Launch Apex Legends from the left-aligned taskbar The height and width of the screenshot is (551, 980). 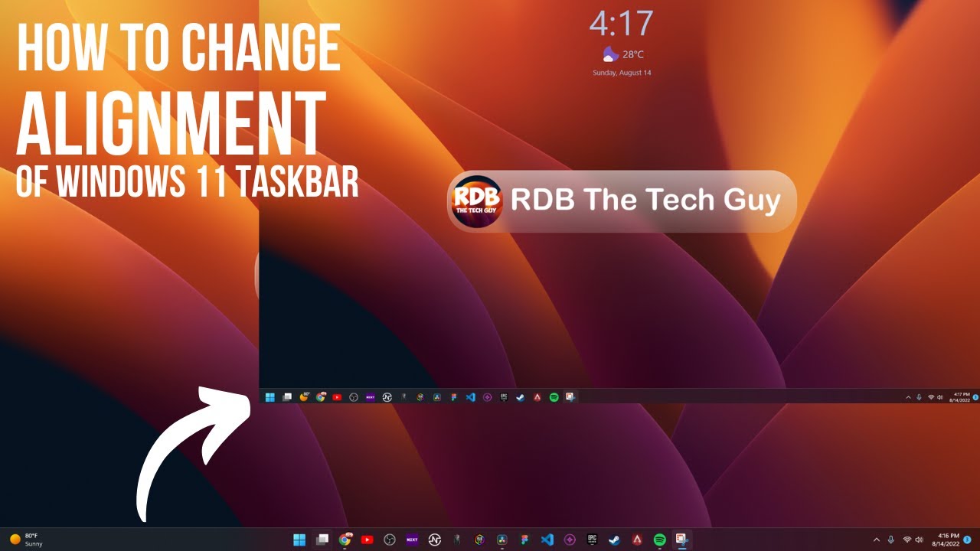537,397
